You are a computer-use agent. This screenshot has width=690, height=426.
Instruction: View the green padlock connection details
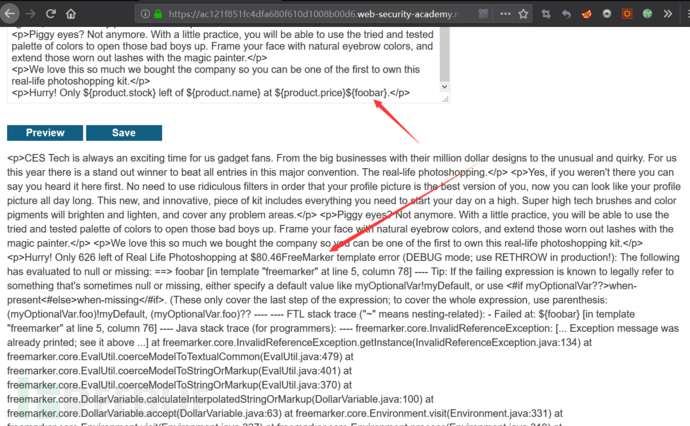158,14
